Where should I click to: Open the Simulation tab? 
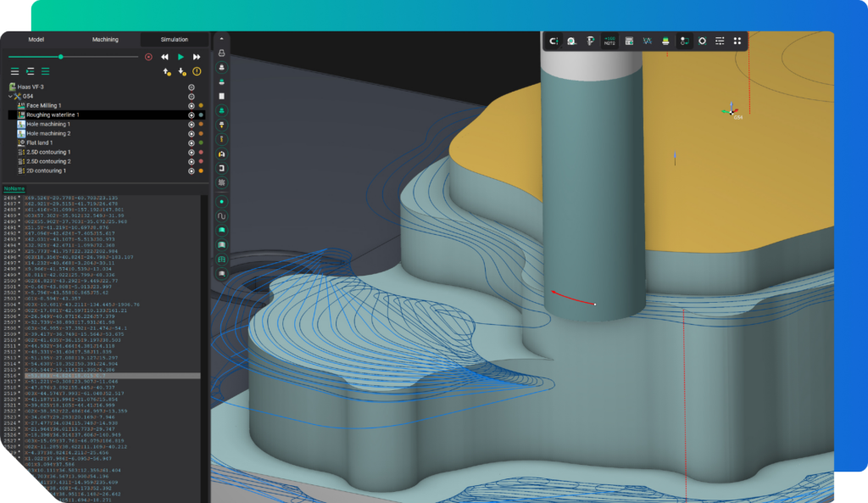175,39
